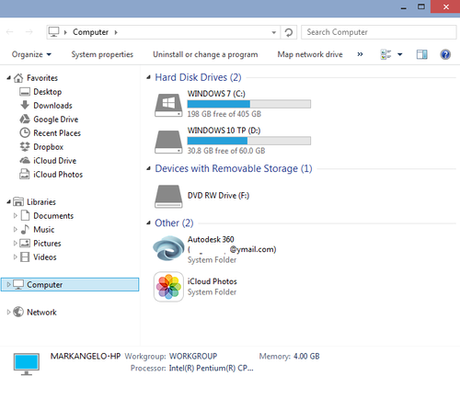Viewport: 460px width, 399px height.
Task: Expand the Videos library node
Action: (15, 257)
